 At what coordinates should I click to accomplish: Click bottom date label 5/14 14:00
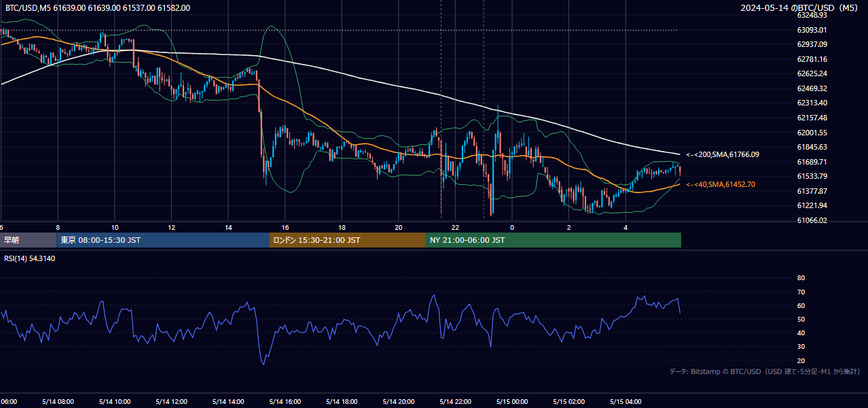[228, 402]
